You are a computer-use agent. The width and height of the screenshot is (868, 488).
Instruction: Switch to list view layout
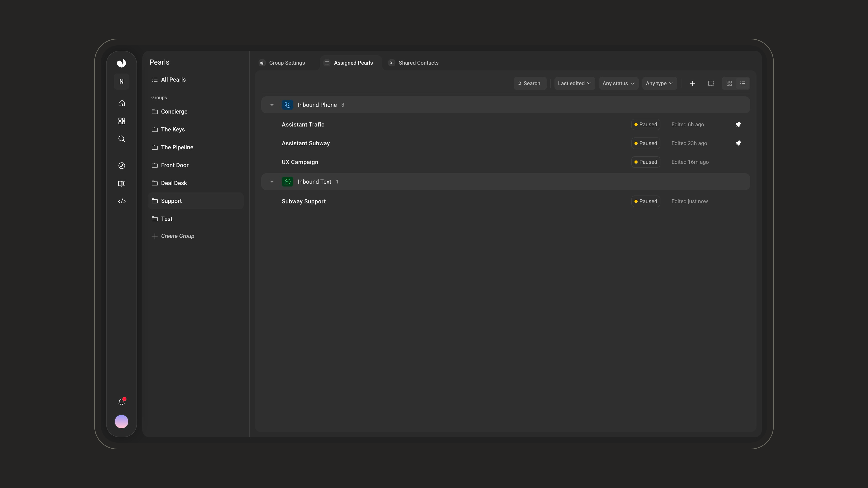[743, 84]
